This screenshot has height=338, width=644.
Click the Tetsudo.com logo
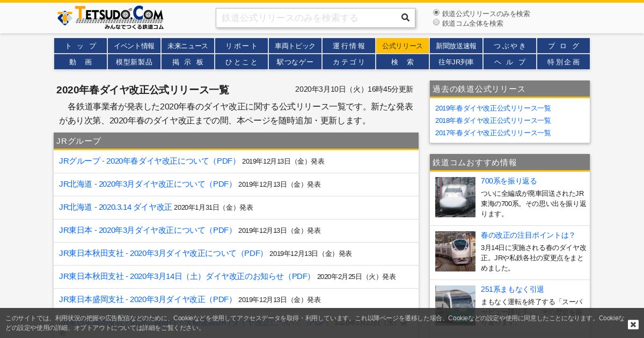[111, 18]
